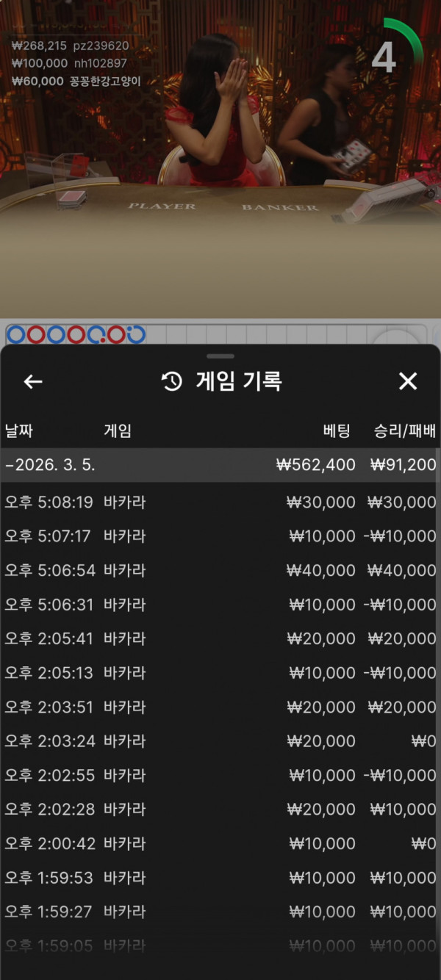Collapse the 2026. 3. 5. date summary row
The height and width of the screenshot is (980, 441).
click(x=220, y=465)
